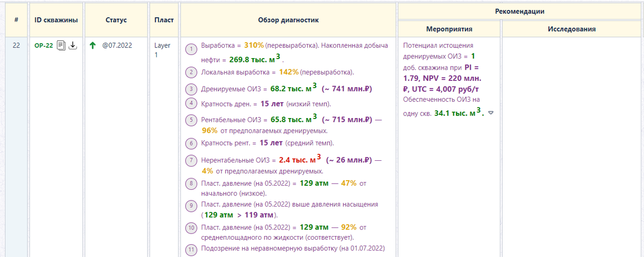Select diagnostic number 2 circle
Screen dimensions: 644x257
191,72
